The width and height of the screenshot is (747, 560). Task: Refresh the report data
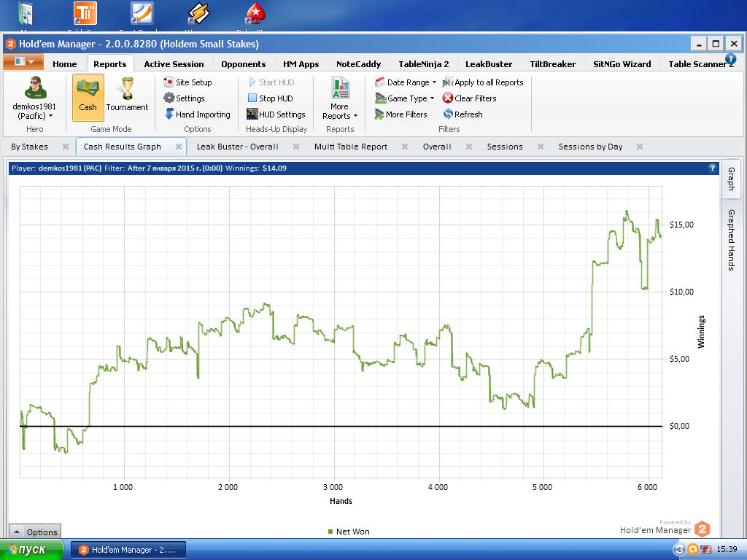click(462, 114)
